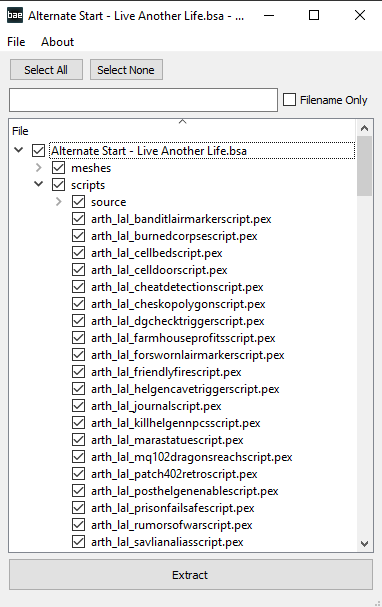
Task: Click the bae application icon in title bar
Action: (x=15, y=15)
